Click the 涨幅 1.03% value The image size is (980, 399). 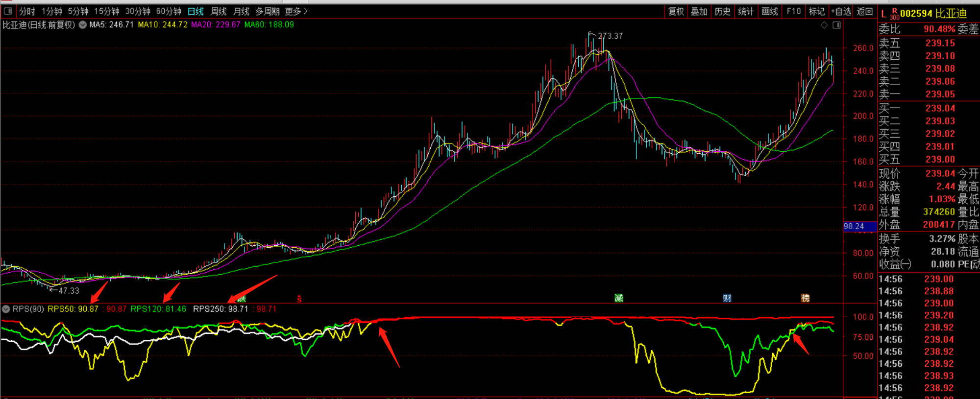coord(942,199)
